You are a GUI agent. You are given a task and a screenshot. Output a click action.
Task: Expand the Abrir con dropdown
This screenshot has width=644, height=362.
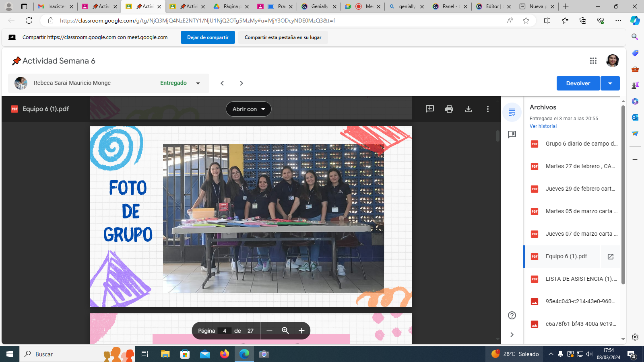pyautogui.click(x=248, y=109)
